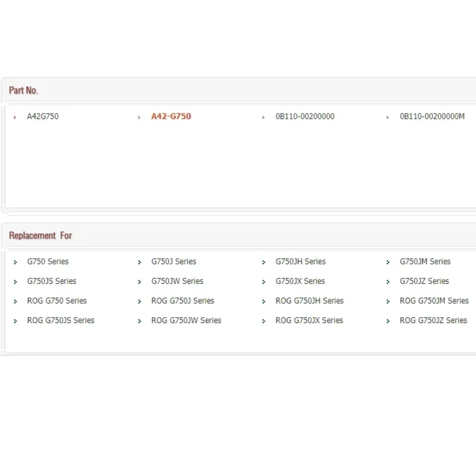The height and width of the screenshot is (476, 476).
Task: Click the G750JX Series entry
Action: pyautogui.click(x=300, y=281)
